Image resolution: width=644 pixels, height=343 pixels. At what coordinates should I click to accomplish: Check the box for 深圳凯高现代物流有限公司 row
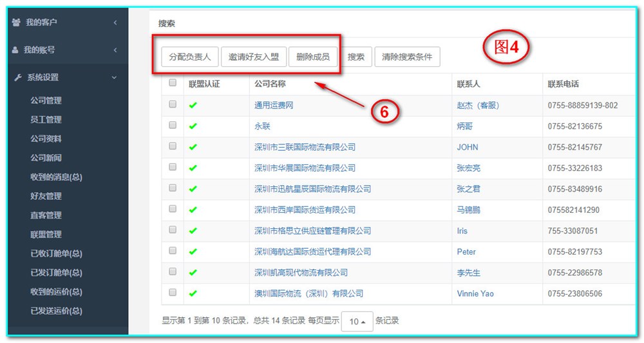(x=173, y=271)
